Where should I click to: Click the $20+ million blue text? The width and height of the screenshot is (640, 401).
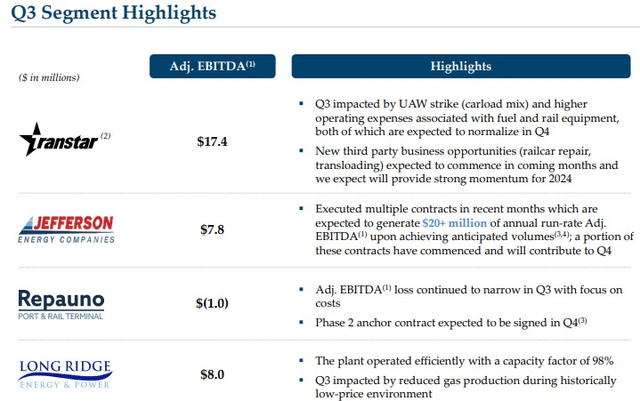coord(454,223)
